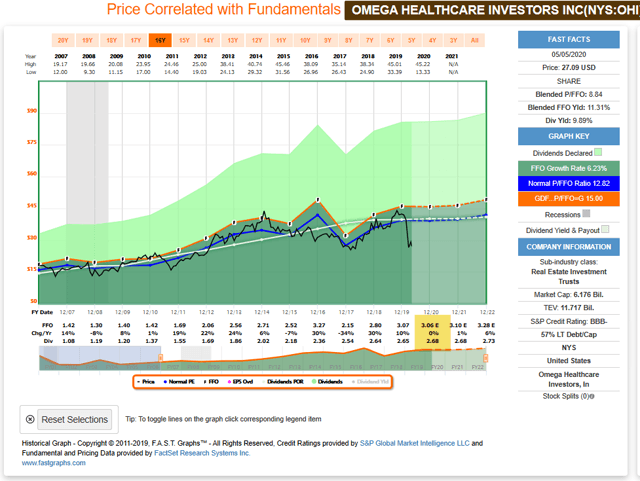Toggle the Dividends legend item

327,382
